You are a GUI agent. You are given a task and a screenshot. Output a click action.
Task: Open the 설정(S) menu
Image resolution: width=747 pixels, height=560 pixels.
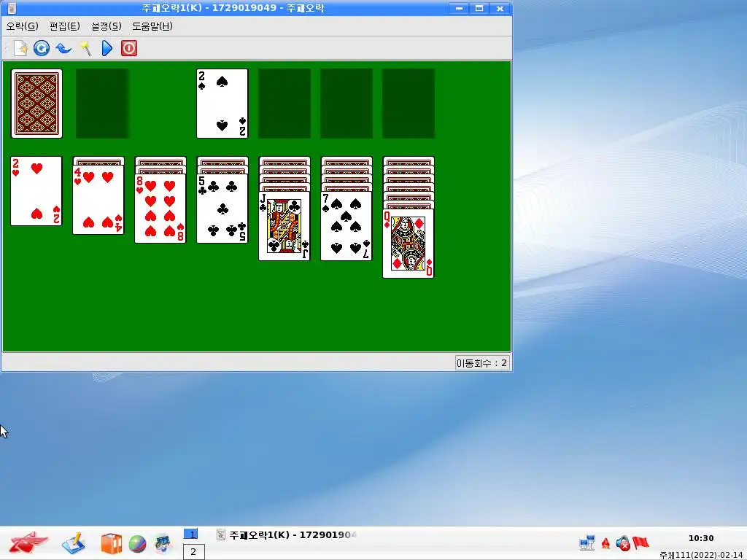point(107,26)
